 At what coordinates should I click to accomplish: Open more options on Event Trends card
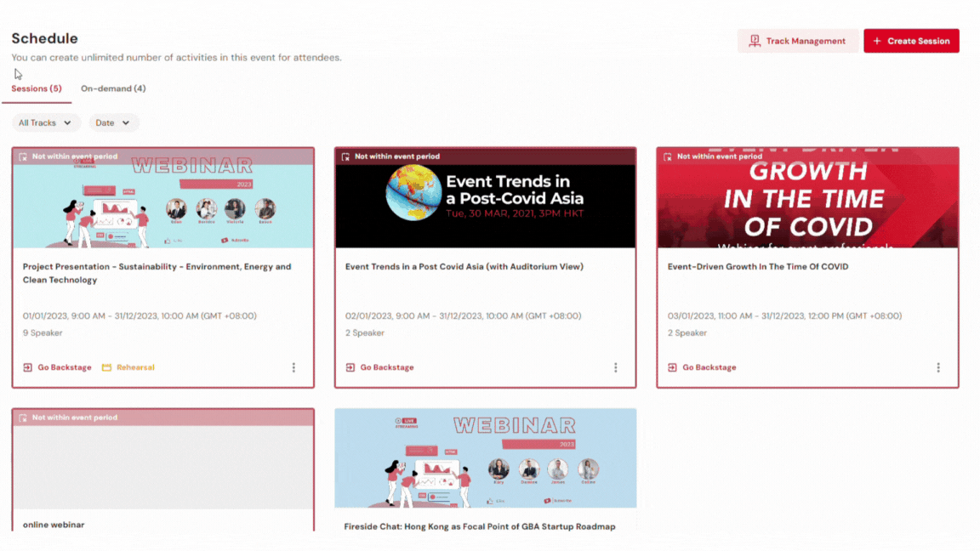point(616,367)
